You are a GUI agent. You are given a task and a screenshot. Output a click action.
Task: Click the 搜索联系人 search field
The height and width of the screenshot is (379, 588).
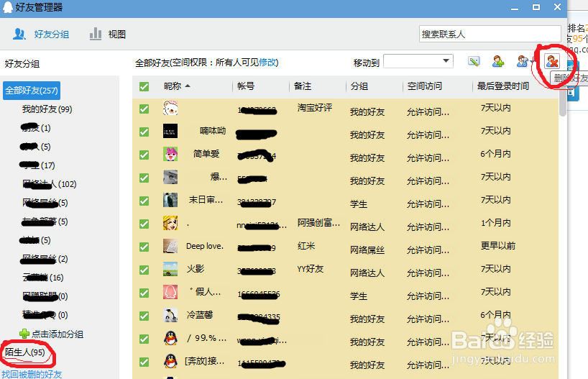pos(490,34)
